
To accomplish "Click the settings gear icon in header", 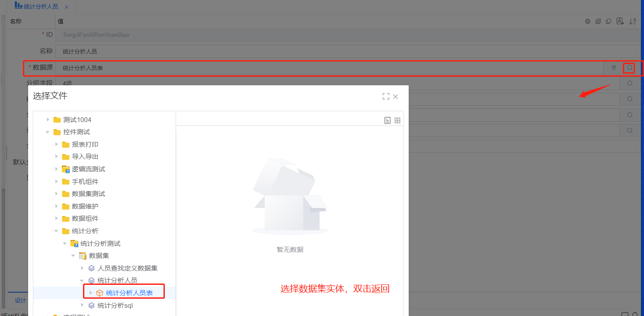I will [587, 21].
